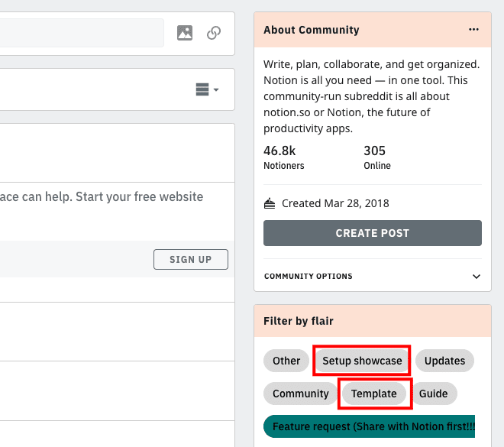Filter posts by Setup showcase flair

click(x=362, y=361)
